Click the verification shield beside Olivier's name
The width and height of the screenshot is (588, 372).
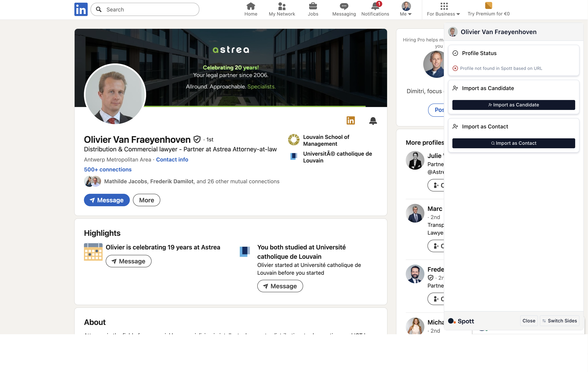[x=197, y=139]
